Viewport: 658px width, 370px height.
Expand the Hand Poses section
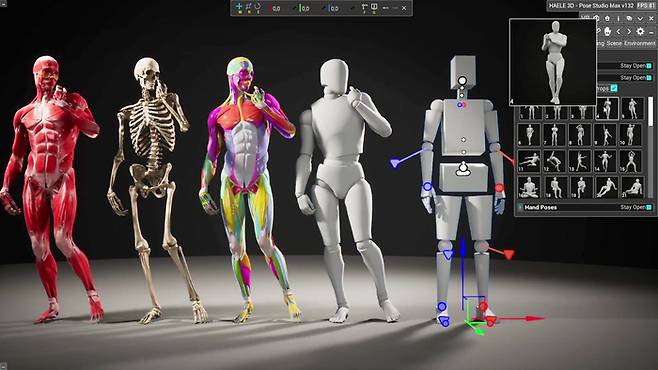[x=520, y=207]
